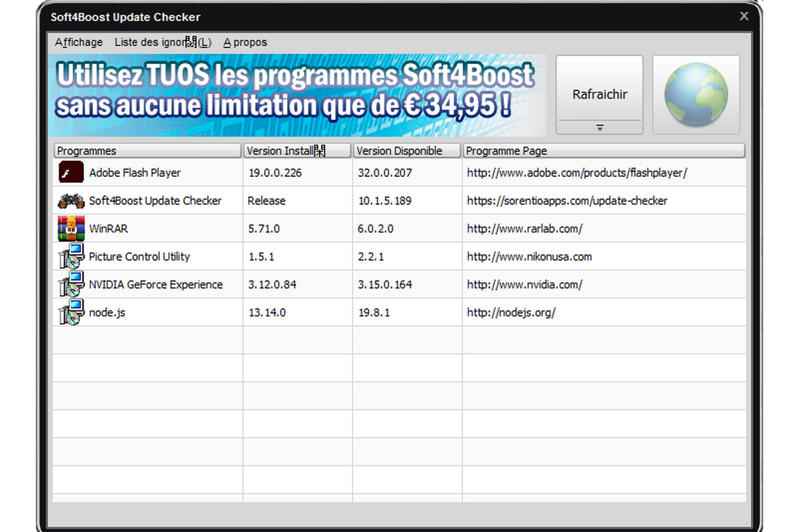Select the Picture Control Utility name

140,257
